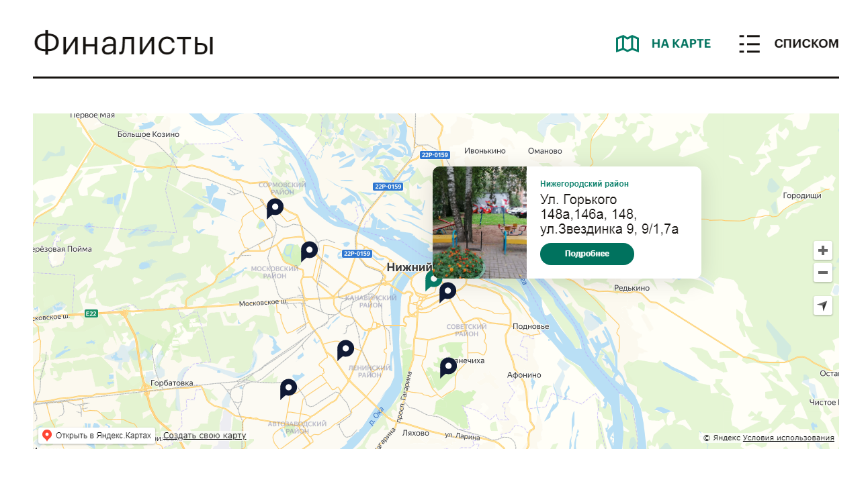868x490 pixels.
Task: Click the map icon next to НА КАРТЕ
Action: pos(627,44)
